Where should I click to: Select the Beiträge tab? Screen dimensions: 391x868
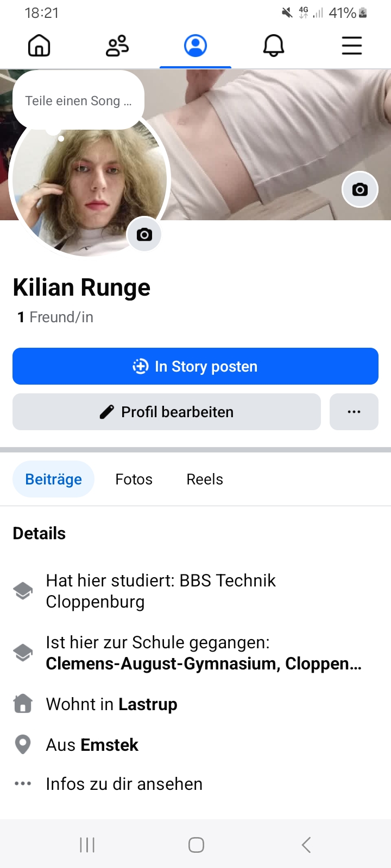(x=53, y=480)
